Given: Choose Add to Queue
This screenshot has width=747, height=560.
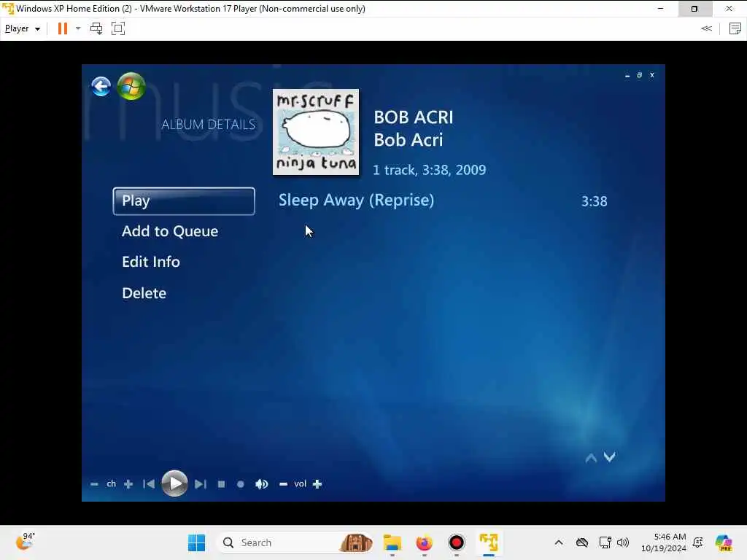Looking at the screenshot, I should [x=169, y=231].
